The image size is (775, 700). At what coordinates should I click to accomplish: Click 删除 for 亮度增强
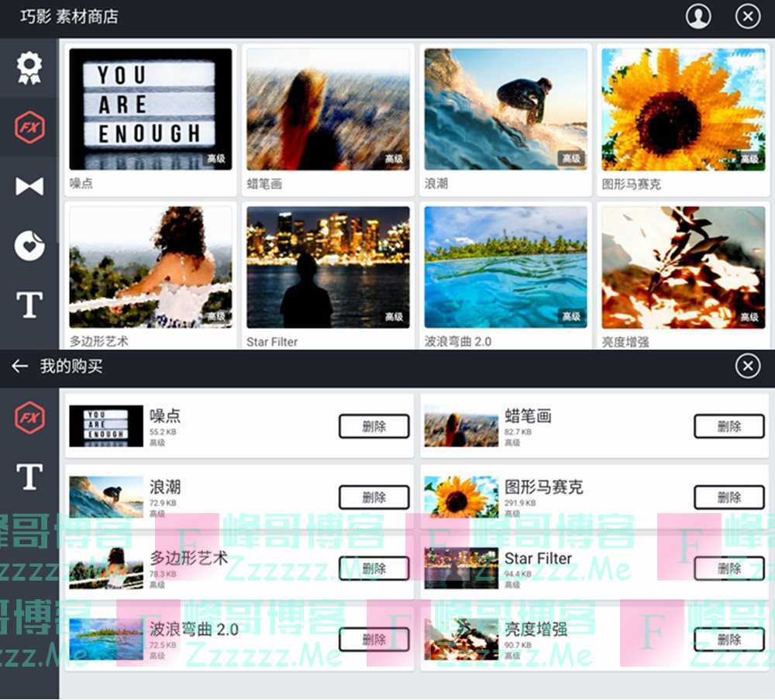pos(728,640)
